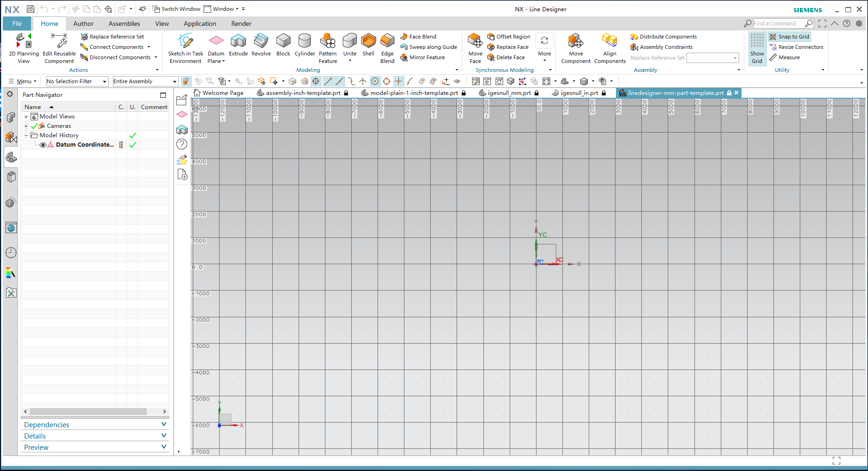Click the Part Navigator horizontal scrollbar
This screenshot has height=471, width=868.
coord(88,411)
